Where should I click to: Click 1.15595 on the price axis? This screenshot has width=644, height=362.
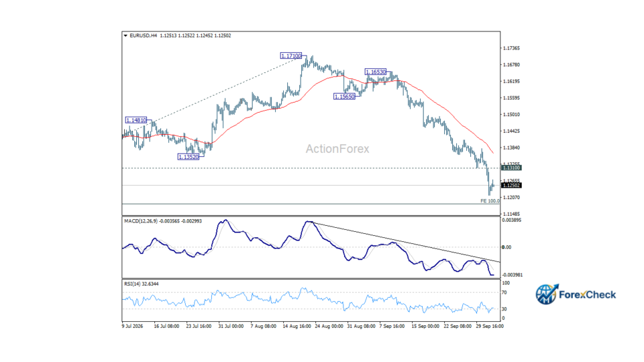coord(511,98)
